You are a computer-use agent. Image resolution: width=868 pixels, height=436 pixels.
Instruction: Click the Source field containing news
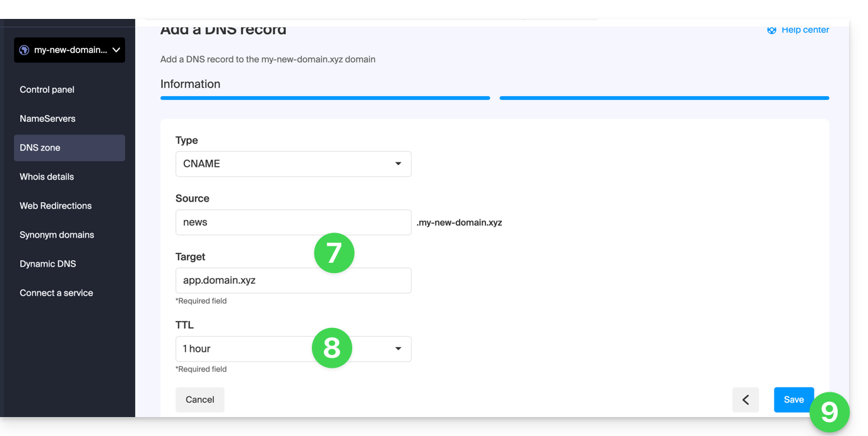[293, 222]
